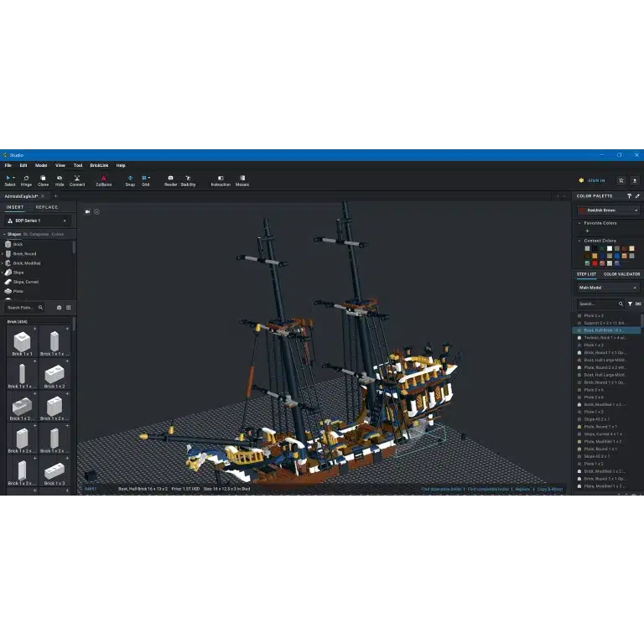The image size is (644, 644).
Task: Run the Stability check tool
Action: (188, 181)
